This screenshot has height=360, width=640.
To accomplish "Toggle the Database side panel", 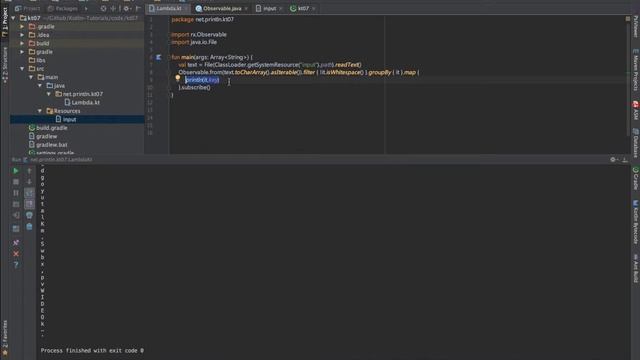I will pos(636,143).
